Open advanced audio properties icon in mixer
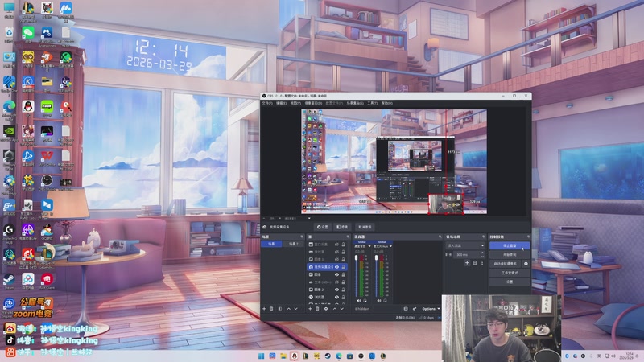 [x=415, y=309]
